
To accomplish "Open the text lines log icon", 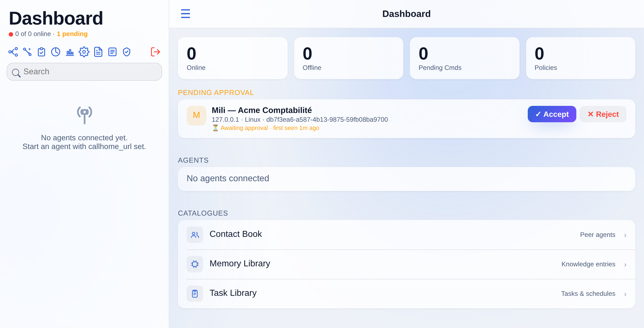I will (112, 52).
